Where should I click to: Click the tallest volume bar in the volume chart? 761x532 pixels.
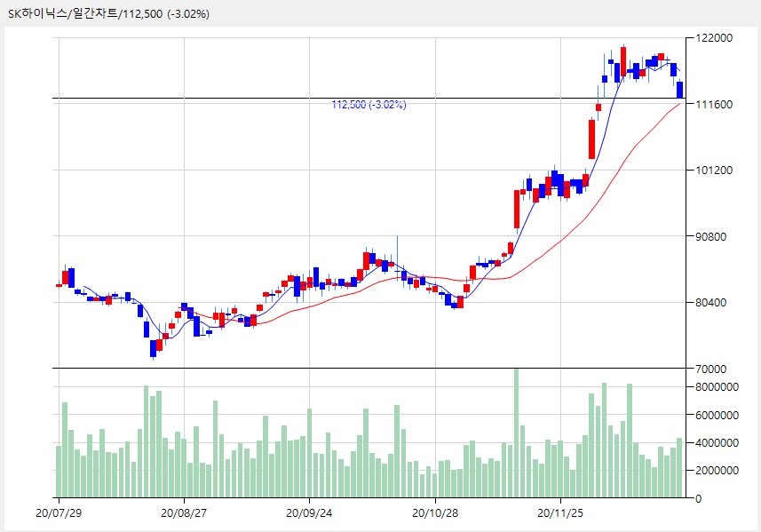517,433
